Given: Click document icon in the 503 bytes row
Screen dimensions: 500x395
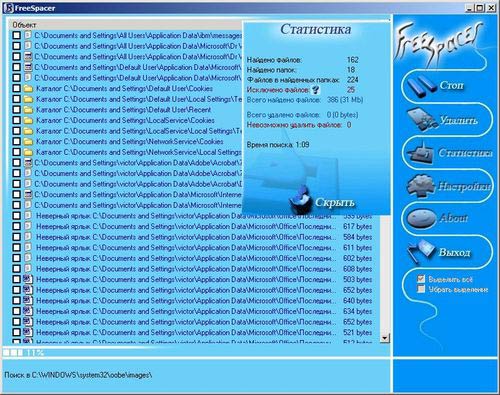Looking at the screenshot, I should [x=28, y=279].
